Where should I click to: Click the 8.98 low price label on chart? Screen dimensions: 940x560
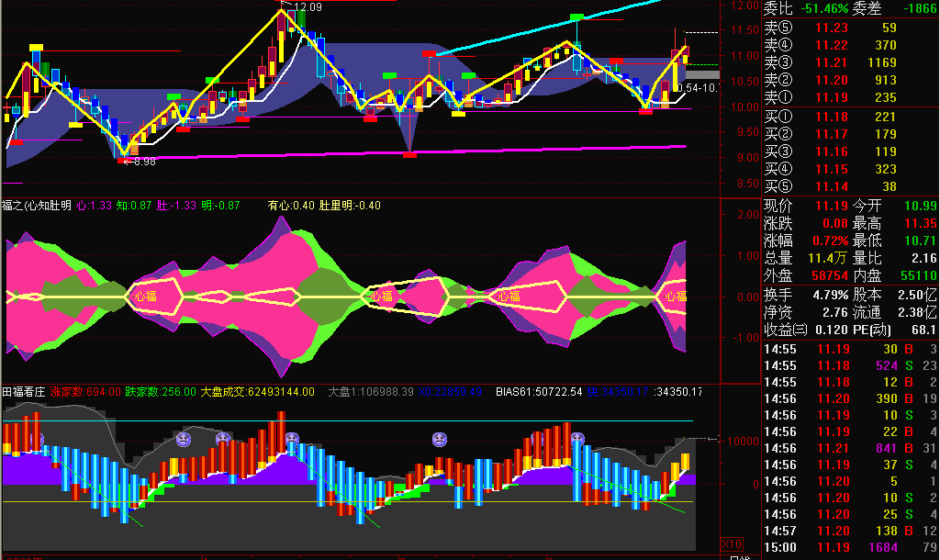pyautogui.click(x=144, y=162)
